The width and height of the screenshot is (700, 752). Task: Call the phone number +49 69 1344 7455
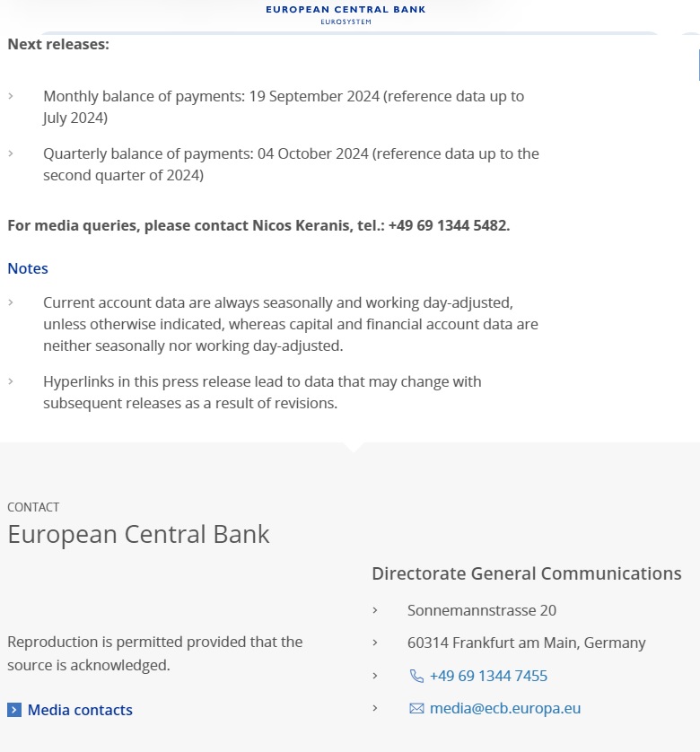tap(488, 676)
